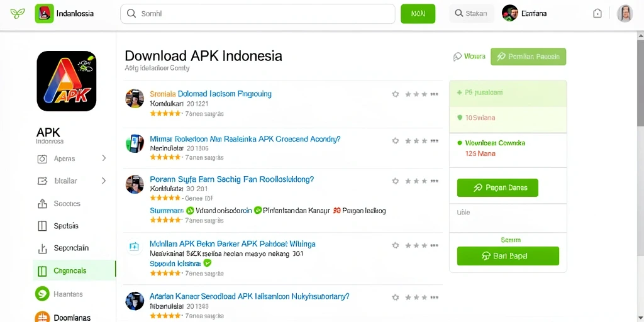Click the Seponclain chart icon
Viewport: 644px width, 322px height.
[42, 248]
